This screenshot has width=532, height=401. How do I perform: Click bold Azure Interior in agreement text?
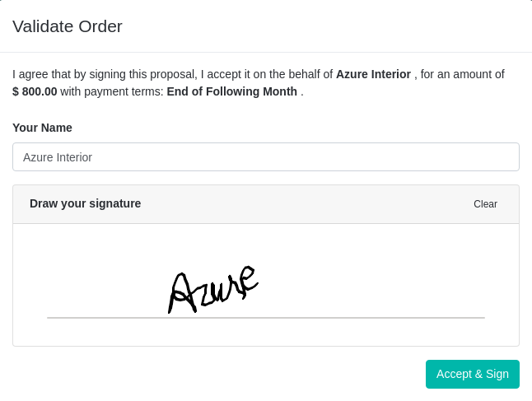[373, 74]
